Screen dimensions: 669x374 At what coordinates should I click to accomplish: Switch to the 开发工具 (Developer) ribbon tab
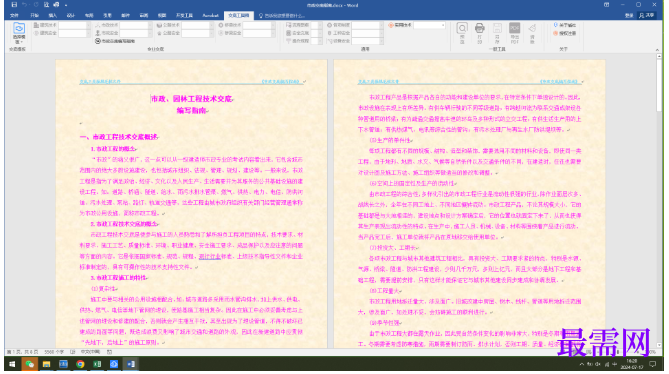coord(184,15)
